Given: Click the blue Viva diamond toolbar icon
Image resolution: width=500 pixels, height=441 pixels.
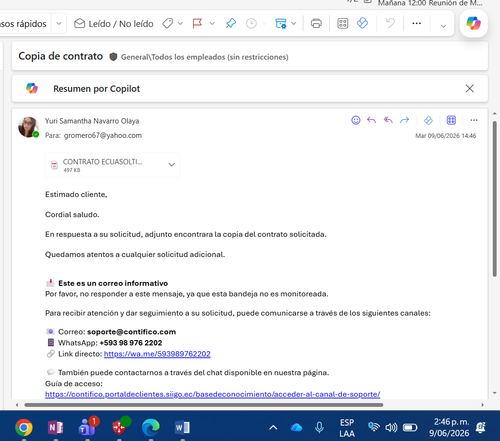Looking at the screenshot, I should click(362, 23).
